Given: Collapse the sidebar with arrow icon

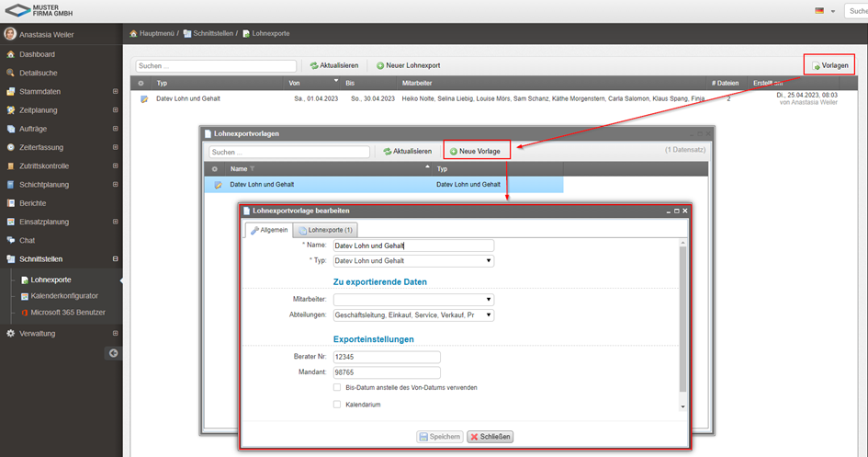Looking at the screenshot, I should [x=113, y=352].
